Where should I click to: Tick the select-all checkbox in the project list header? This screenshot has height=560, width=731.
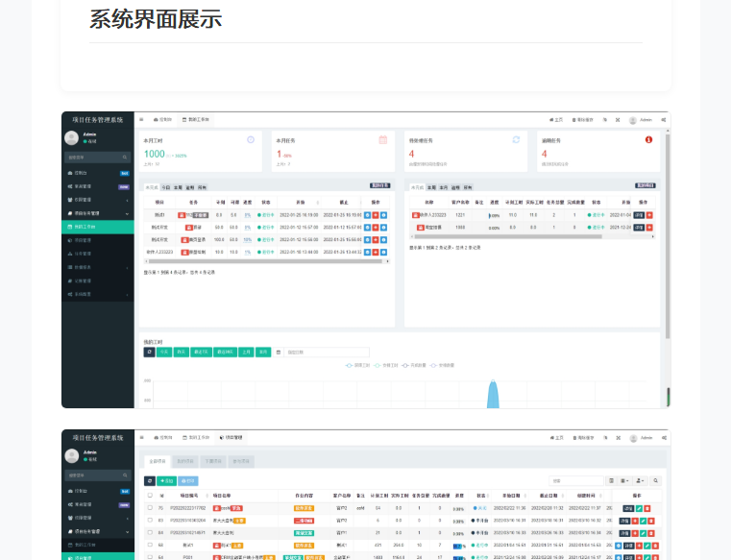point(150,496)
